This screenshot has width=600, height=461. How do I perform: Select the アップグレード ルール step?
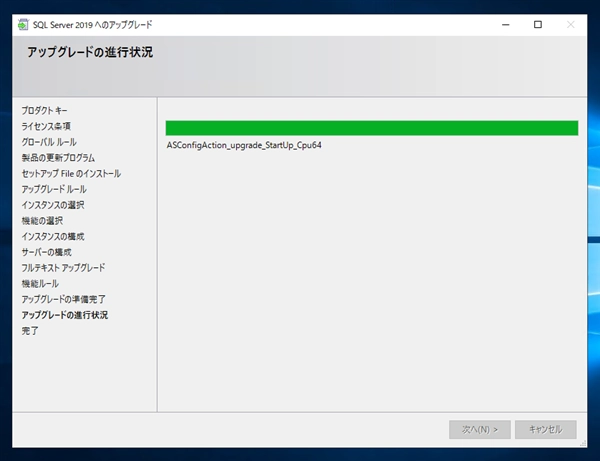tap(54, 189)
